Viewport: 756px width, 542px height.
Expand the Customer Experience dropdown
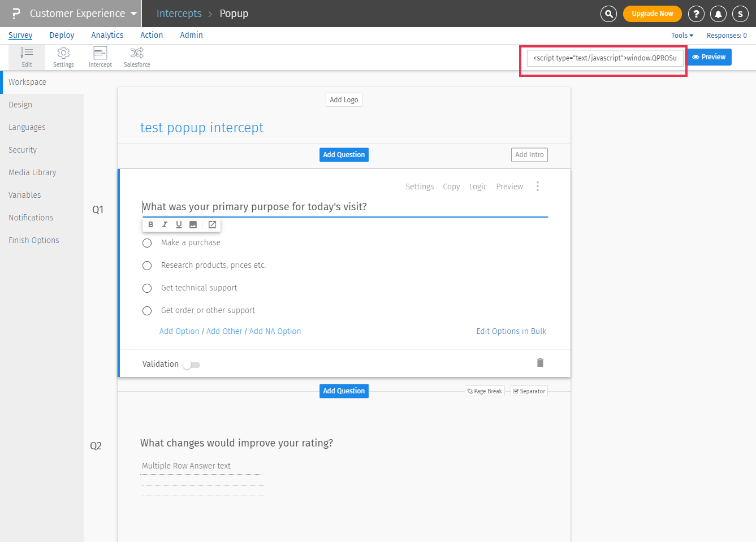pos(133,14)
